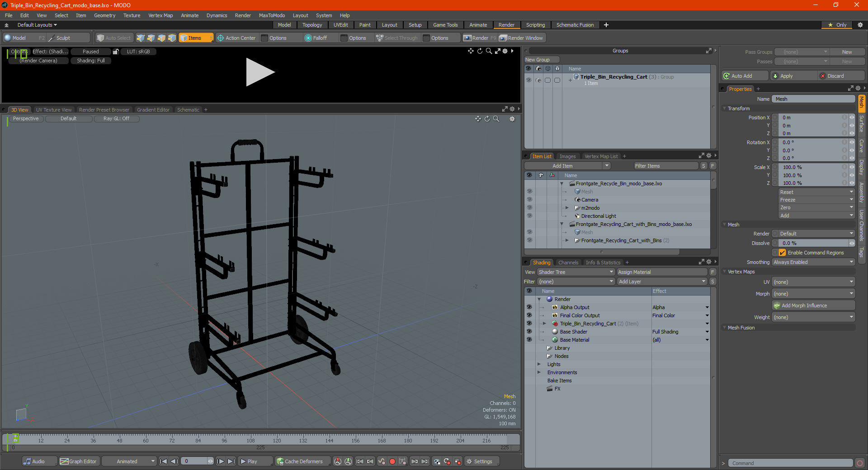Toggle visibility of Alpha Output layer

(x=529, y=307)
